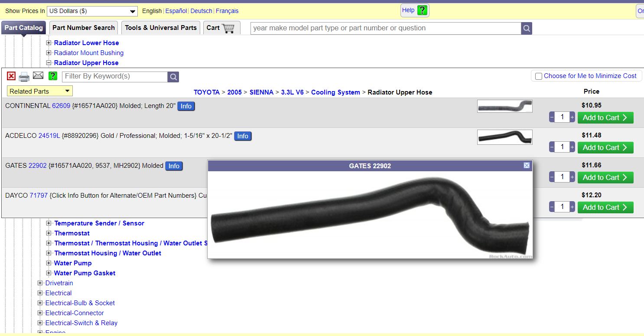This screenshot has height=336, width=644.
Task: Click the main part search input field
Action: coord(386,28)
